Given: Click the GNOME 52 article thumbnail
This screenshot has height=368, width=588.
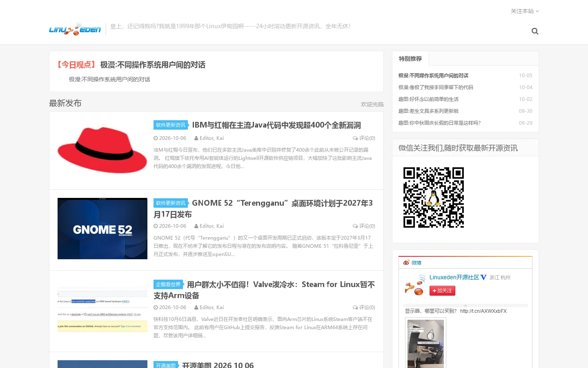Looking at the screenshot, I should coord(102,229).
